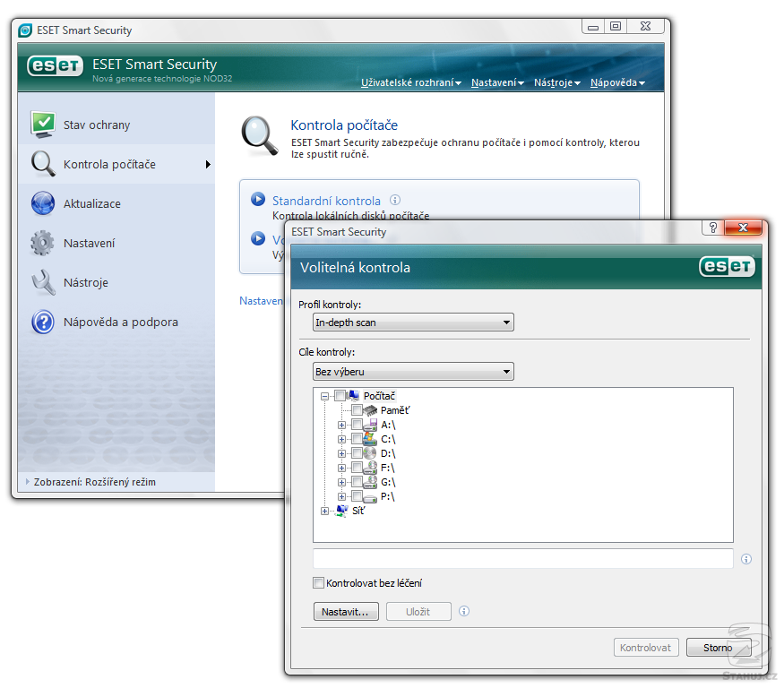Click the info icon next to Standardní kontrola
784x688 pixels.
pos(395,200)
